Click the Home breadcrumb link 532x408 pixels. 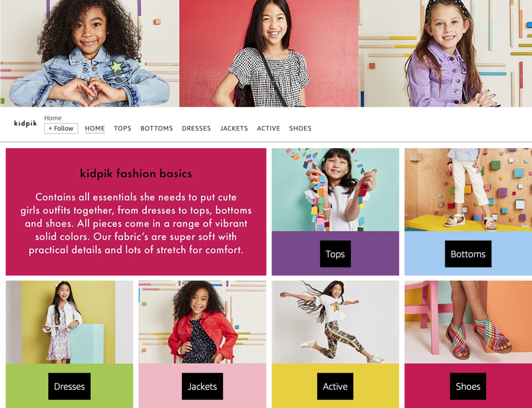53,118
